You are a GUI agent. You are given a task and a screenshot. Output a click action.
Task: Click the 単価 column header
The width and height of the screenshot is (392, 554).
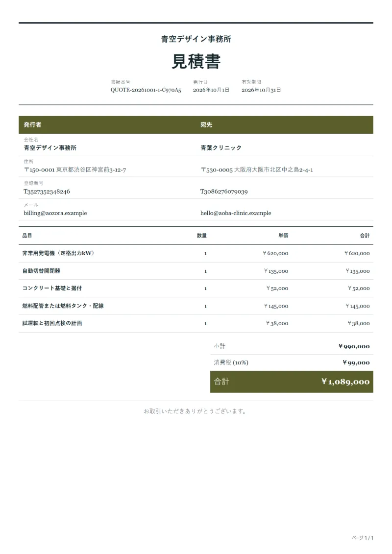coord(283,235)
